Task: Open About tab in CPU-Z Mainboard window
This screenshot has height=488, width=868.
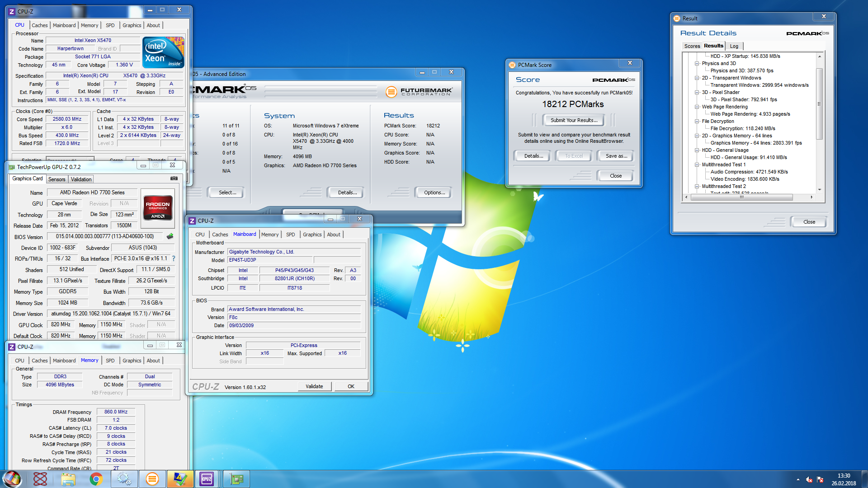Action: [334, 235]
